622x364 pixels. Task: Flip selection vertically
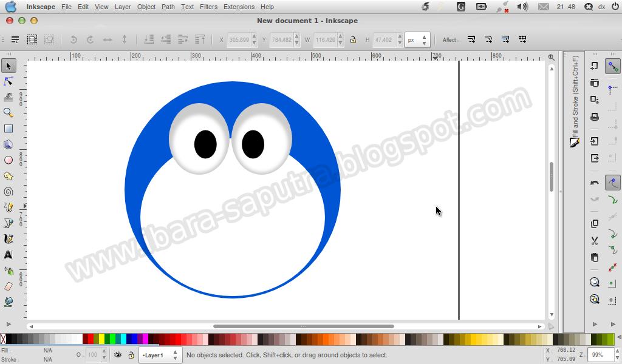(x=125, y=39)
